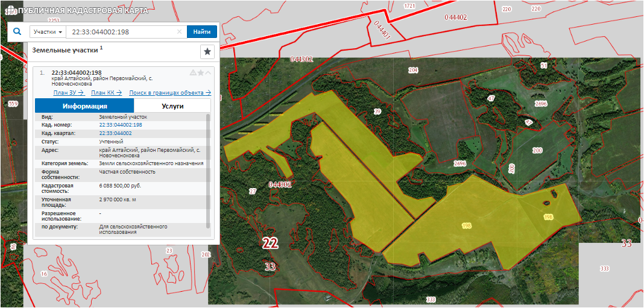Click parcel label 51 on the map
Screen dimensions: 644x308
tap(544, 66)
